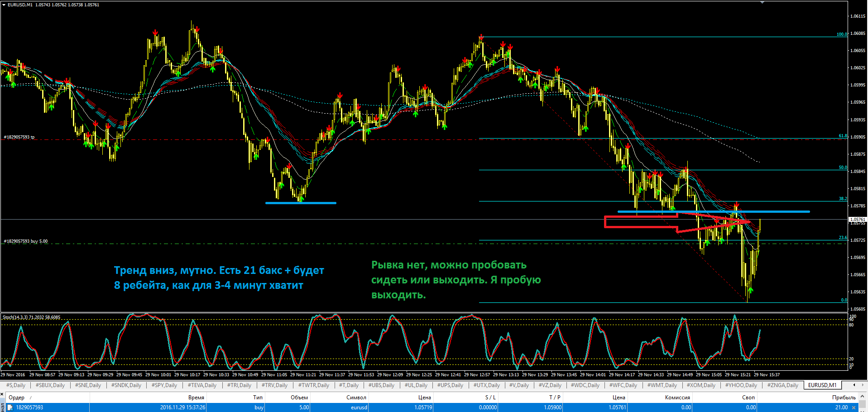868x412 pixels.
Task: Sort orders by the Тип column header
Action: (x=258, y=398)
